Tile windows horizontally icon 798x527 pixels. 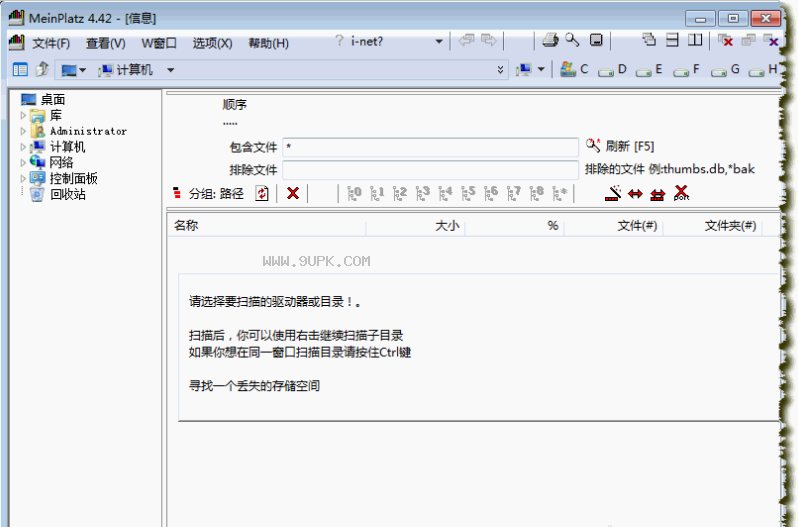(x=672, y=40)
